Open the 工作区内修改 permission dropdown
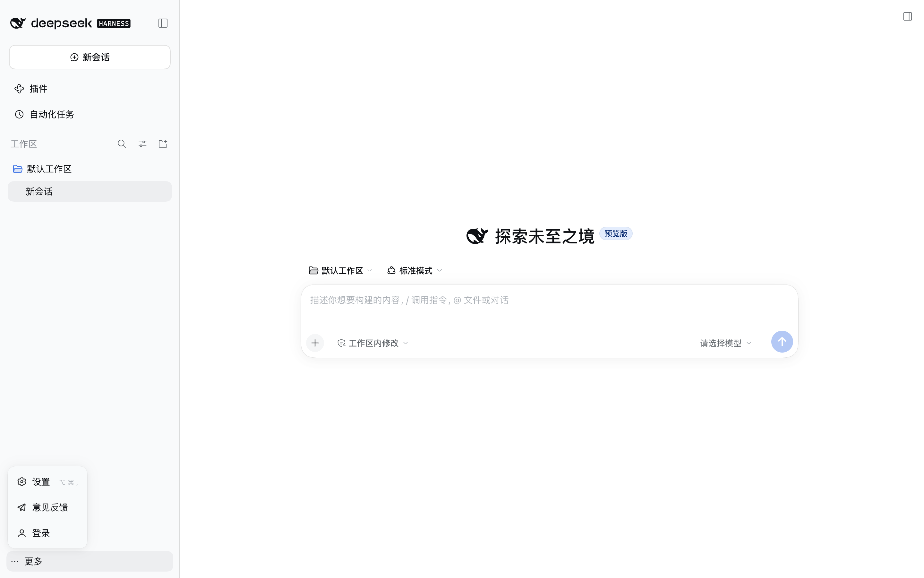 coord(373,343)
